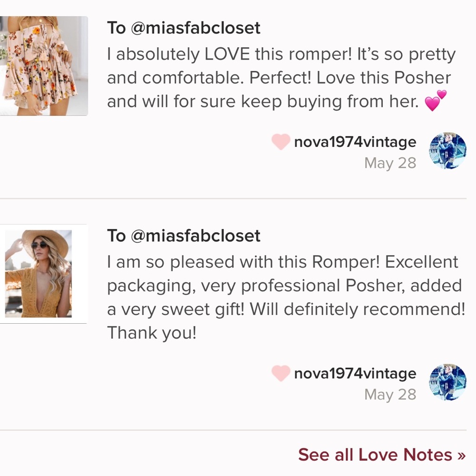476x476 pixels.
Task: Open nova1974vintage username on second note
Action: [x=355, y=374]
